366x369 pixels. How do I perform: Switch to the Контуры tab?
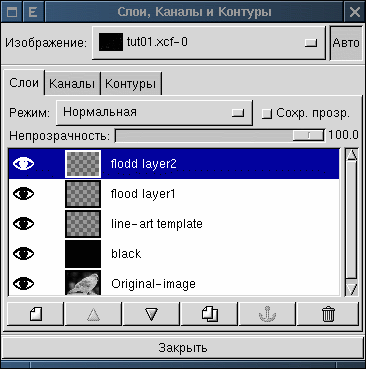(x=131, y=84)
